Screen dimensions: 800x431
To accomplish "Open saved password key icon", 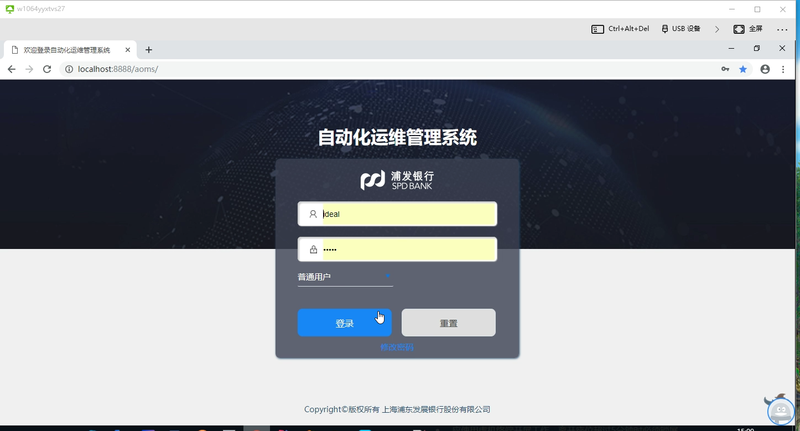I will [x=725, y=69].
